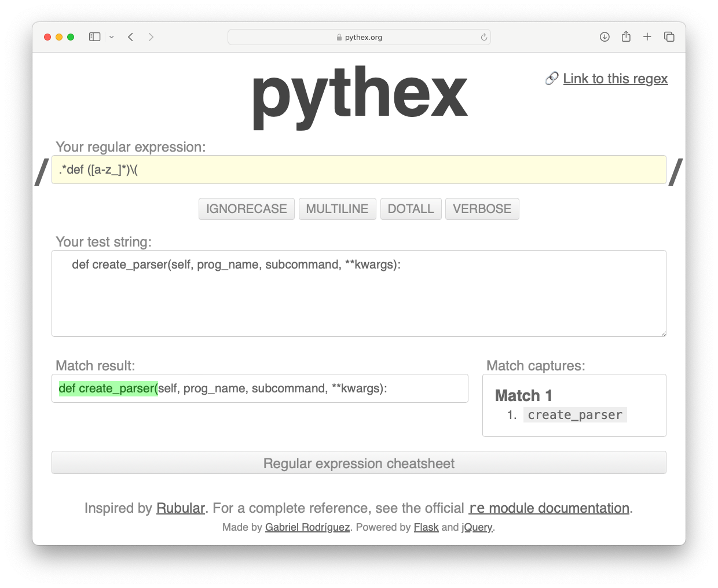Open sidebar options dropdown chevron
The width and height of the screenshot is (718, 588).
tap(112, 37)
